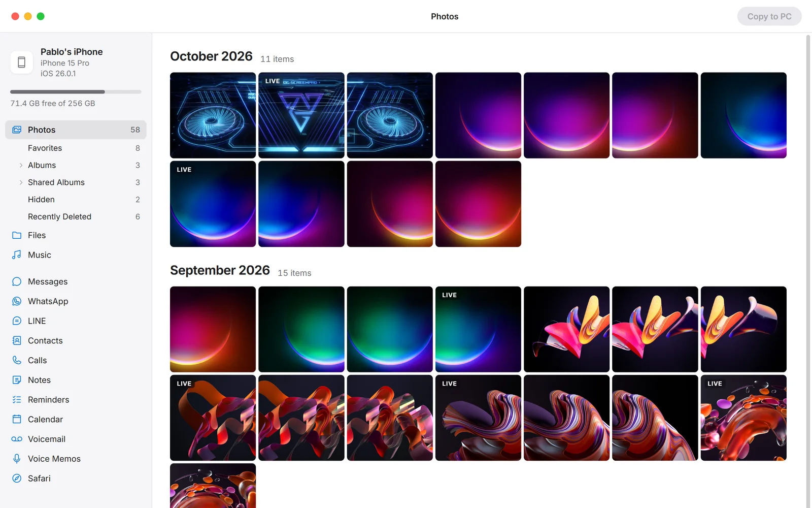Open the Safari compass icon
The width and height of the screenshot is (812, 508).
click(x=17, y=479)
